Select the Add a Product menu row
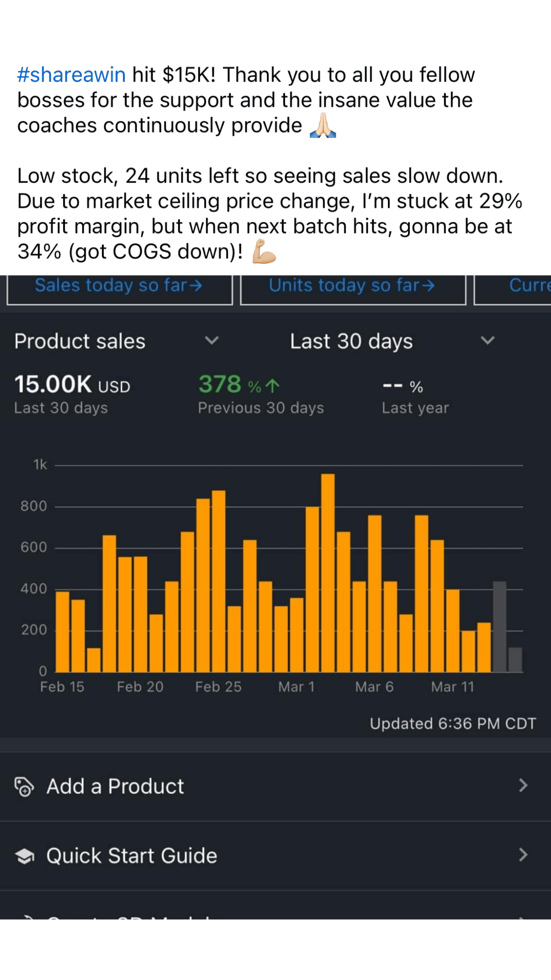Screen dimensions: 551x980 pos(275,786)
